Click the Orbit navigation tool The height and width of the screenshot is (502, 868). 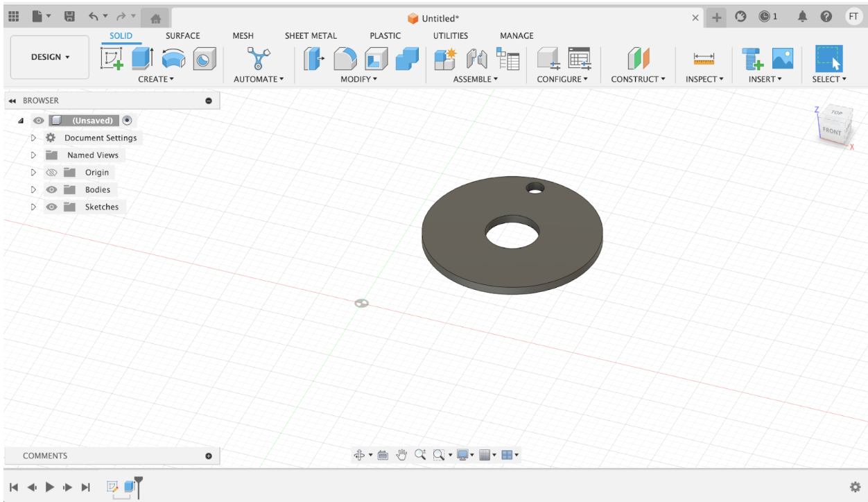pos(359,455)
